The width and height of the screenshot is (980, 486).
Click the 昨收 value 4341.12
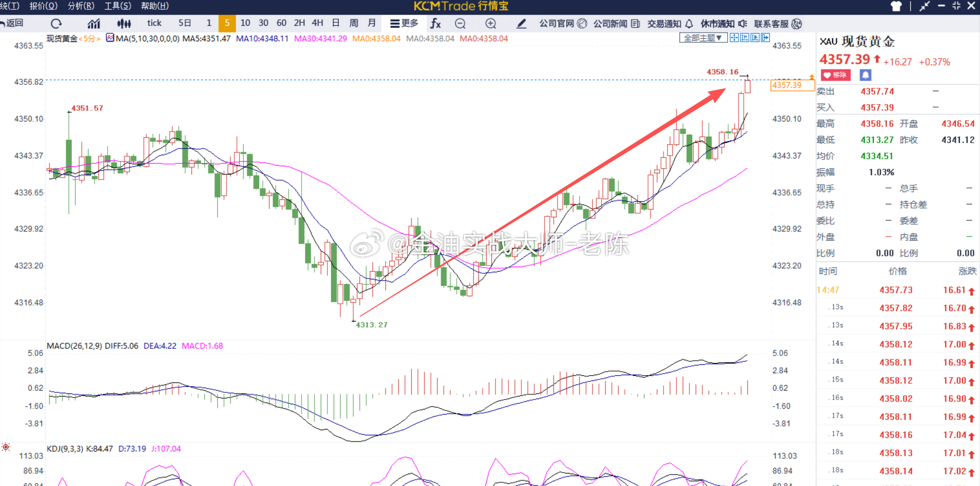[958, 140]
